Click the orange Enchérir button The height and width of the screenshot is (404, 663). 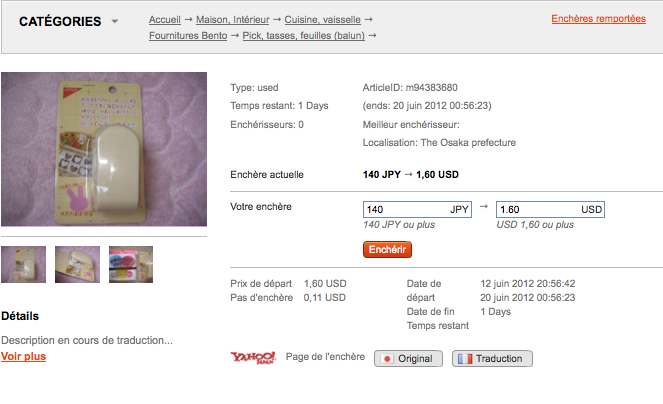click(x=387, y=250)
